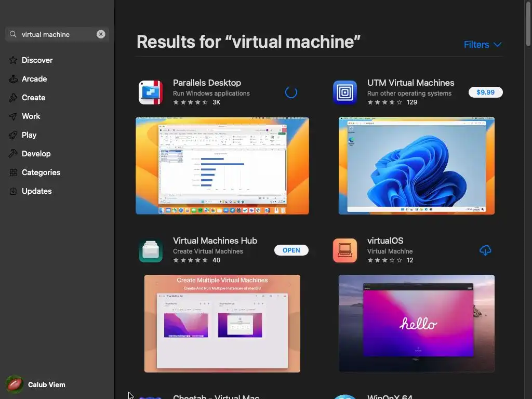Click 'Virtual Machine' subtitle under virtualOS
Screen dimensions: 532x399
(x=390, y=251)
